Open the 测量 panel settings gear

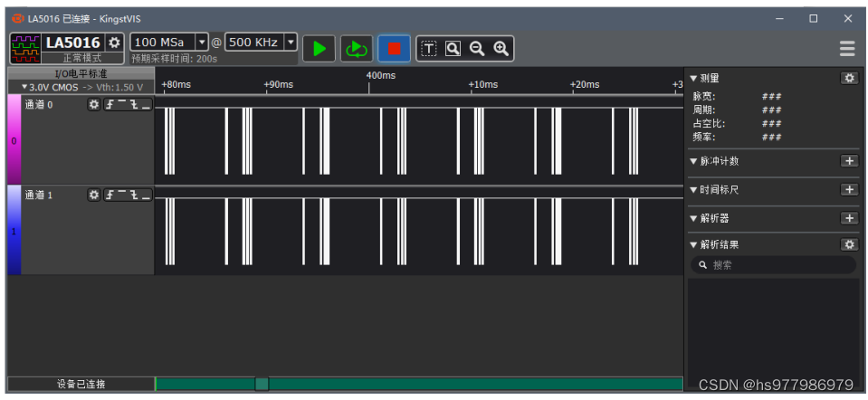click(x=849, y=78)
